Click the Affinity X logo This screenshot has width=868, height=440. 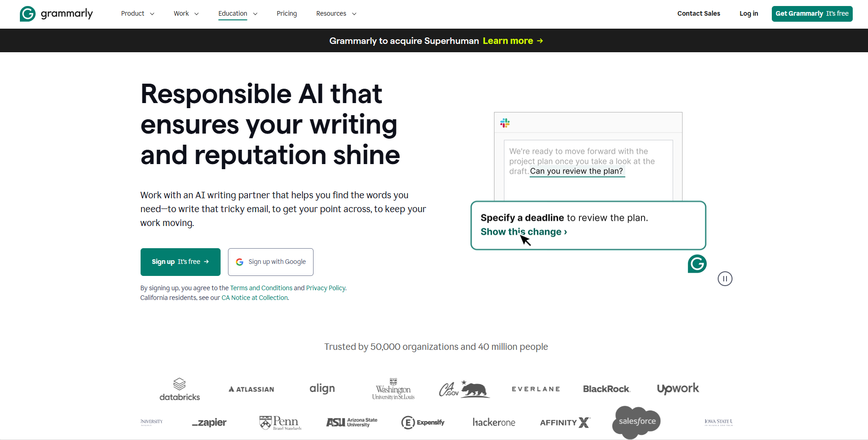click(565, 422)
